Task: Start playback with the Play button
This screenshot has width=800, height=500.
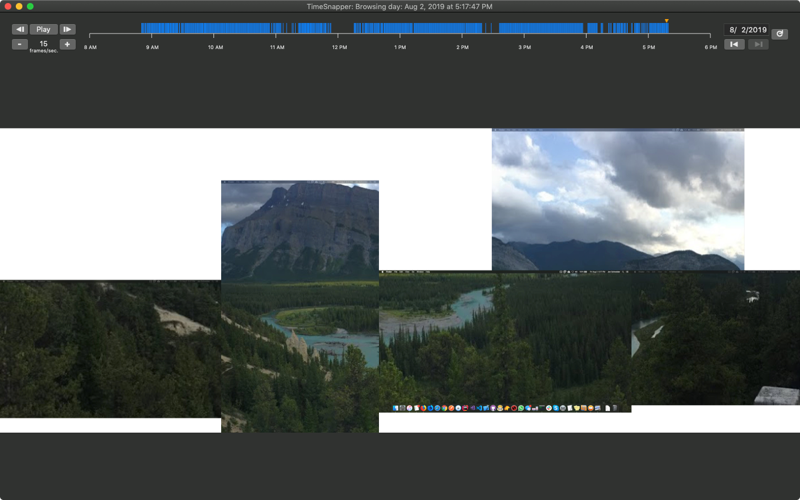Action: [43, 29]
